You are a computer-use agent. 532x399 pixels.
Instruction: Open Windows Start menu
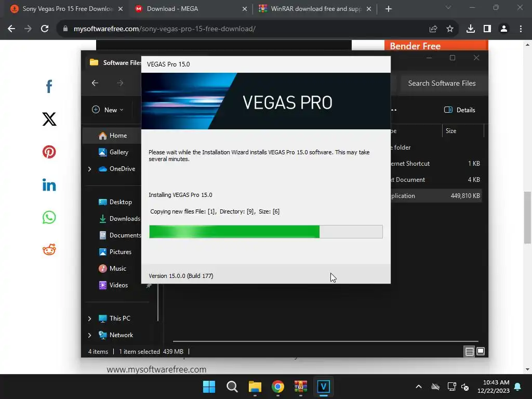tap(209, 387)
